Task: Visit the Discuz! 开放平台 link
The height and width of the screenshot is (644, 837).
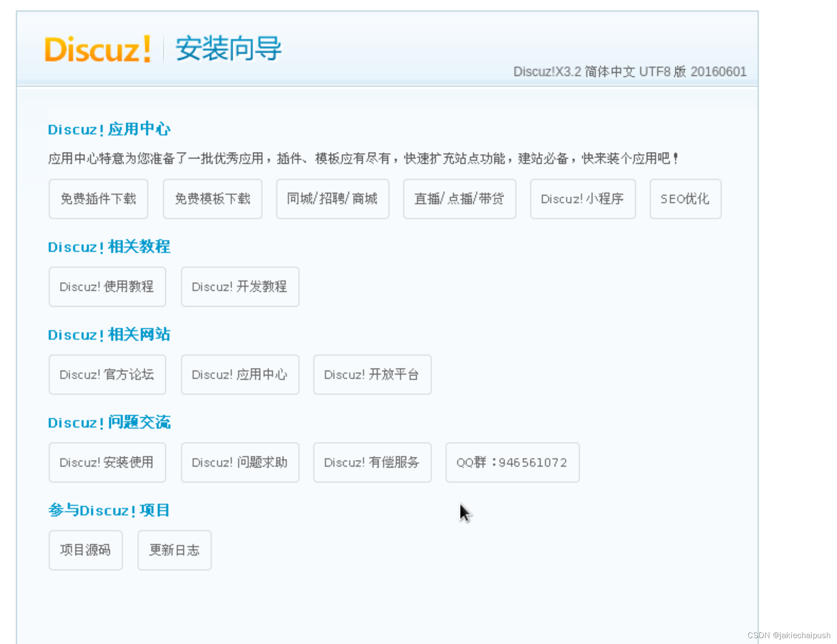Action: tap(372, 374)
